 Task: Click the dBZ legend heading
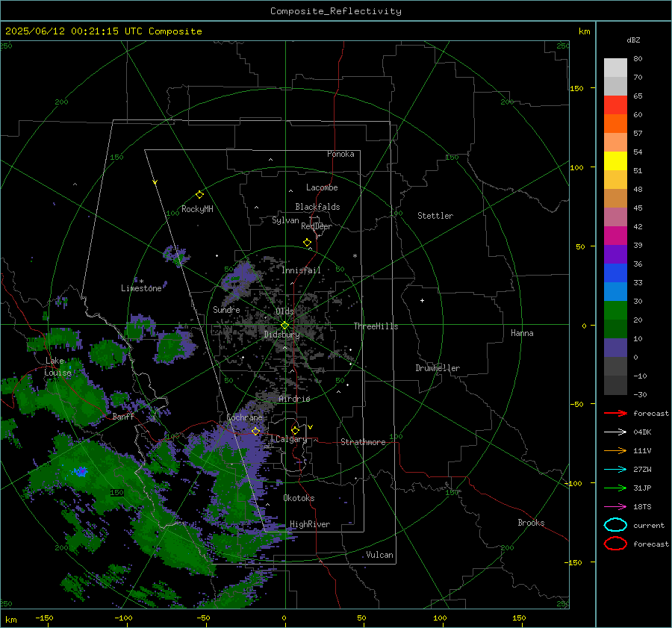pos(633,40)
